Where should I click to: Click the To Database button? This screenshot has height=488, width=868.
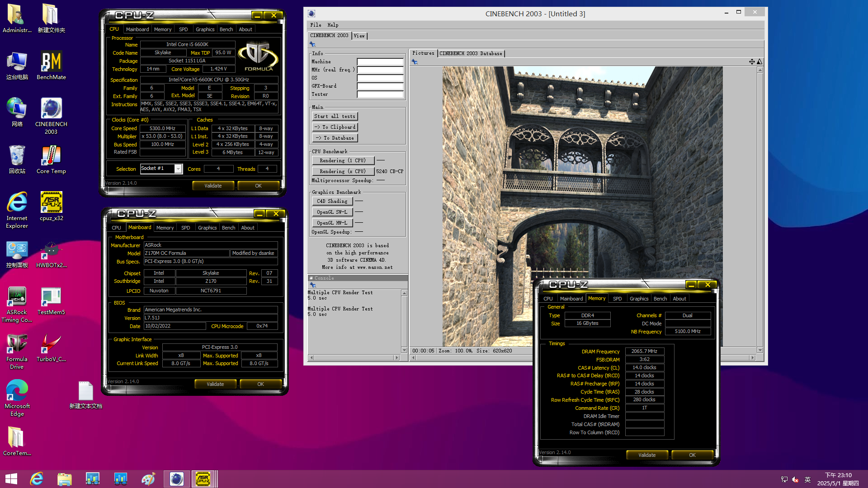click(x=335, y=138)
